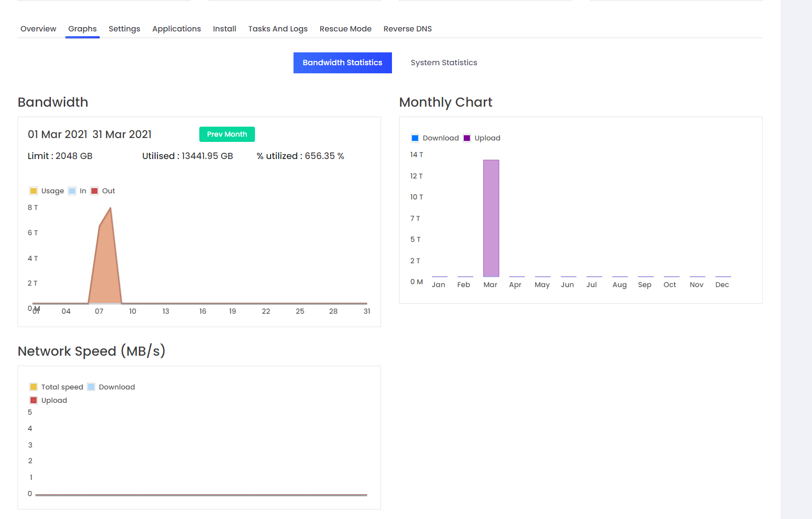This screenshot has width=812, height=519.
Task: Toggle purple Upload legend in Monthly Chart
Action: tap(467, 138)
